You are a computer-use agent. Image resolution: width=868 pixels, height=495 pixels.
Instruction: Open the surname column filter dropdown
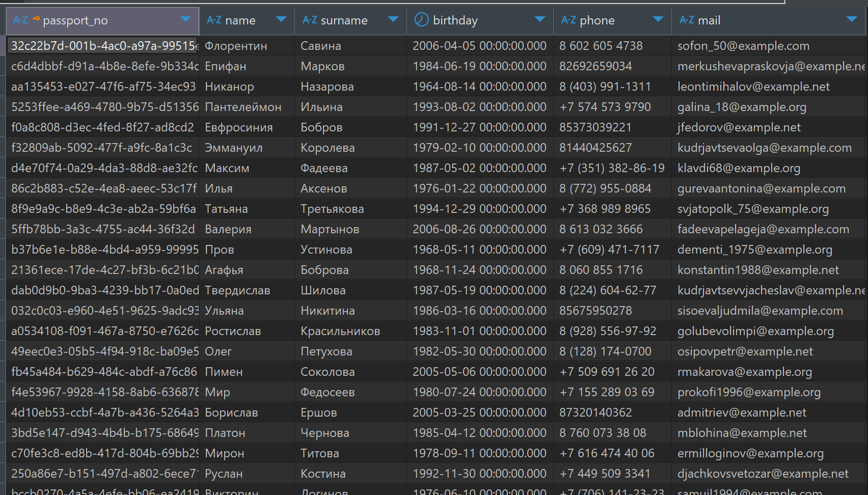[393, 19]
